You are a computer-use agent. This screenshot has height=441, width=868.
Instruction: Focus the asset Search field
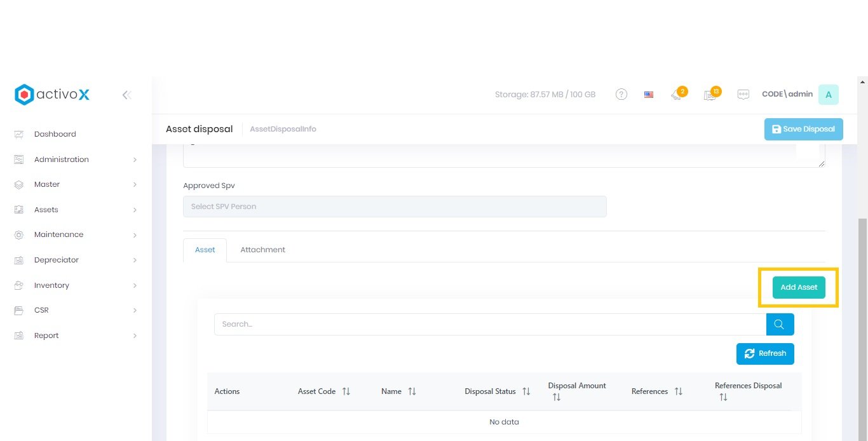pyautogui.click(x=489, y=324)
